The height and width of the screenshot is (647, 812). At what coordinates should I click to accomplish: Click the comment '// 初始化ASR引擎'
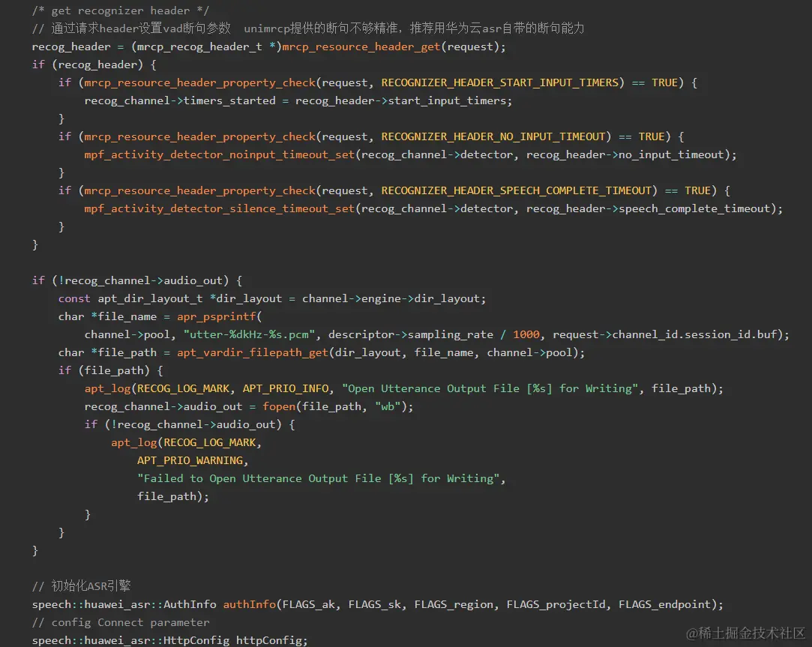[81, 586]
